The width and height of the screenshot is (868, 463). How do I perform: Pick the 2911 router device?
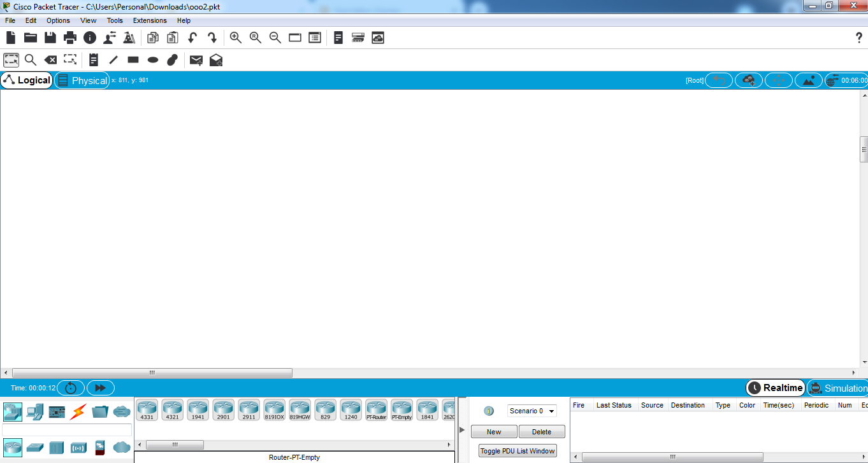click(x=249, y=410)
